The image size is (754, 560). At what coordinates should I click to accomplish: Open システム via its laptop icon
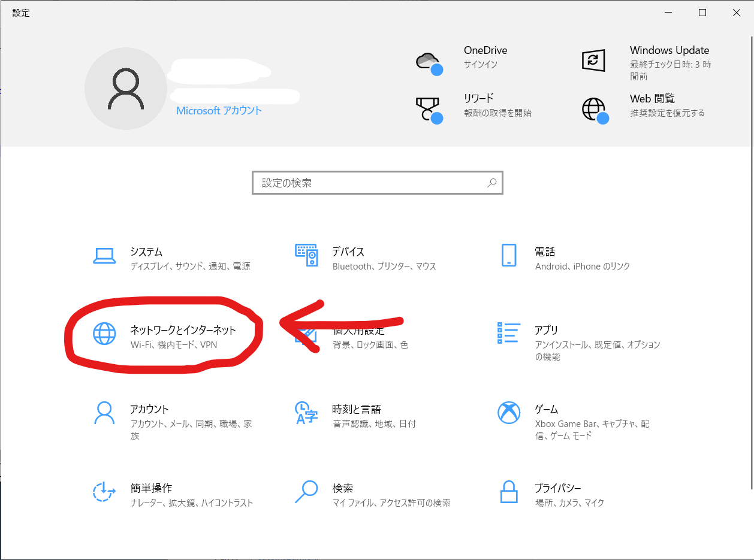coord(104,256)
